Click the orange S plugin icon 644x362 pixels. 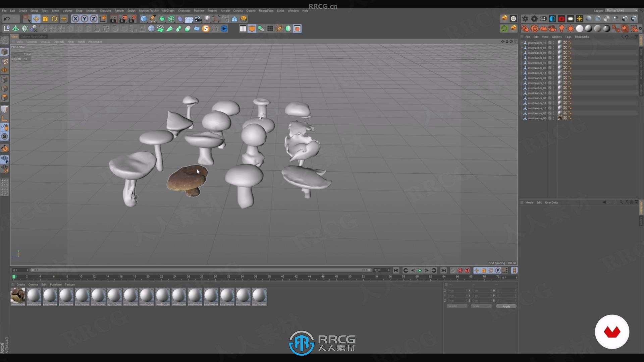pyautogui.click(x=206, y=29)
